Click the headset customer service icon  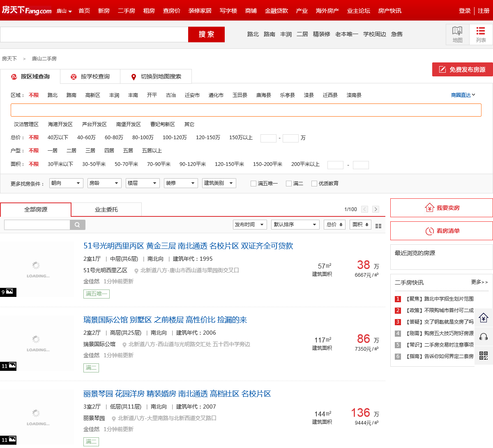pos(484,337)
